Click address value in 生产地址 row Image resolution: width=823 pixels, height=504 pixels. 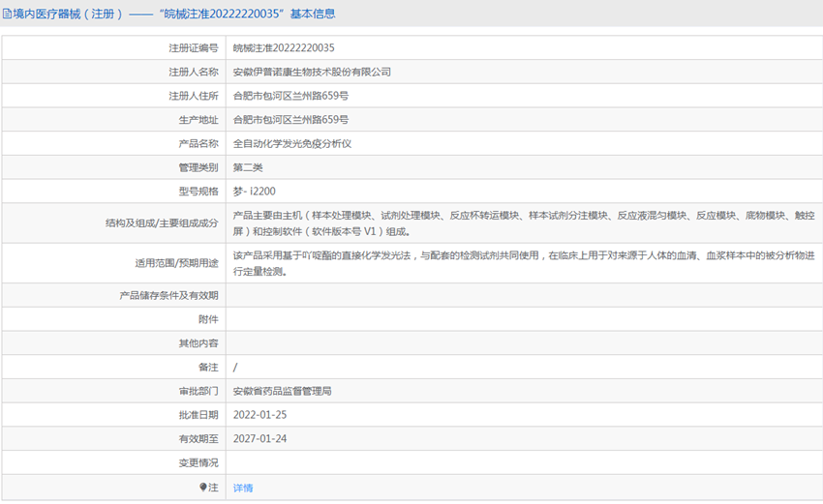290,120
